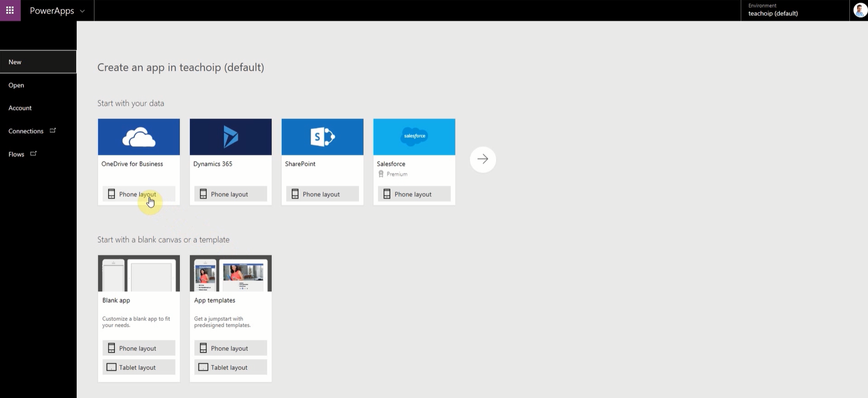Click the Blank app preview thumbnail
This screenshot has height=398, width=868.
point(139,273)
